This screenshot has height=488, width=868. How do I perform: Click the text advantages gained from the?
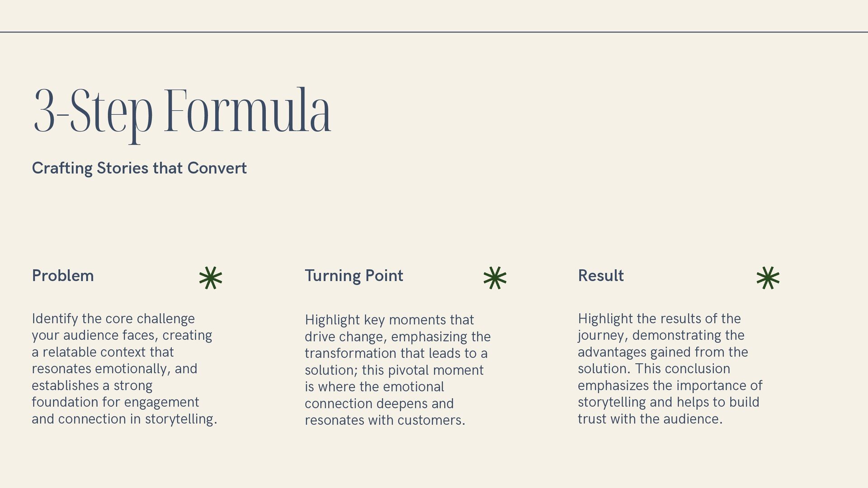tap(663, 352)
